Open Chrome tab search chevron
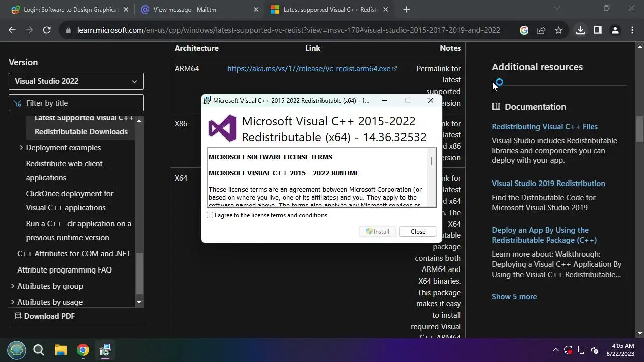Viewport: 644px width, 362px height. click(557, 8)
